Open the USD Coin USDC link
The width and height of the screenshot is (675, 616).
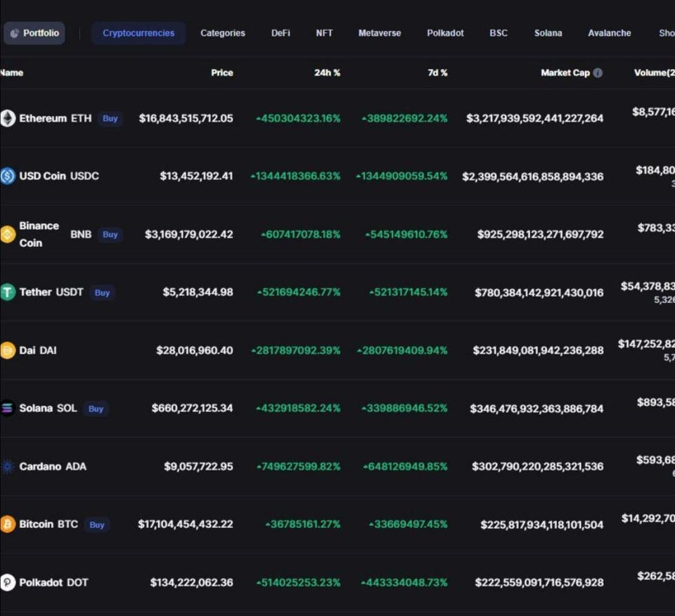59,176
